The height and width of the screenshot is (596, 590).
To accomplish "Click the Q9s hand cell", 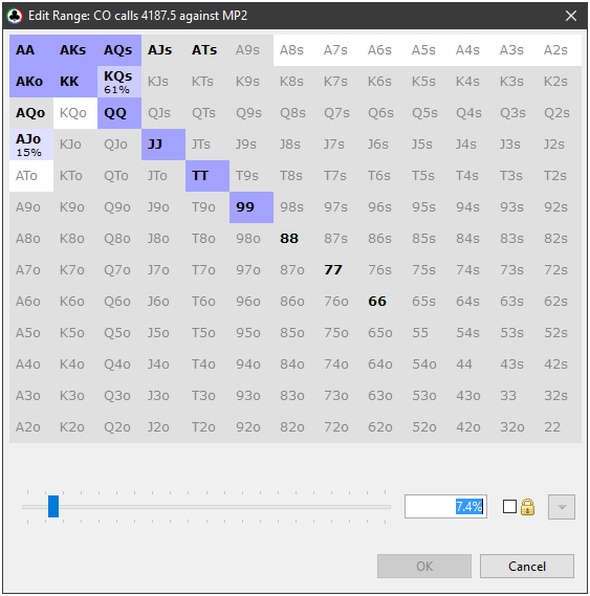I will tap(251, 113).
